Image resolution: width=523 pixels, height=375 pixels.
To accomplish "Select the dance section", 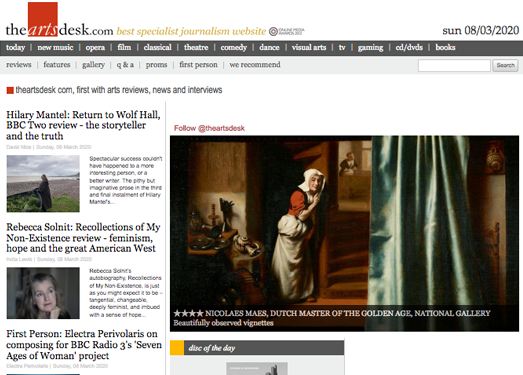I will (x=270, y=47).
